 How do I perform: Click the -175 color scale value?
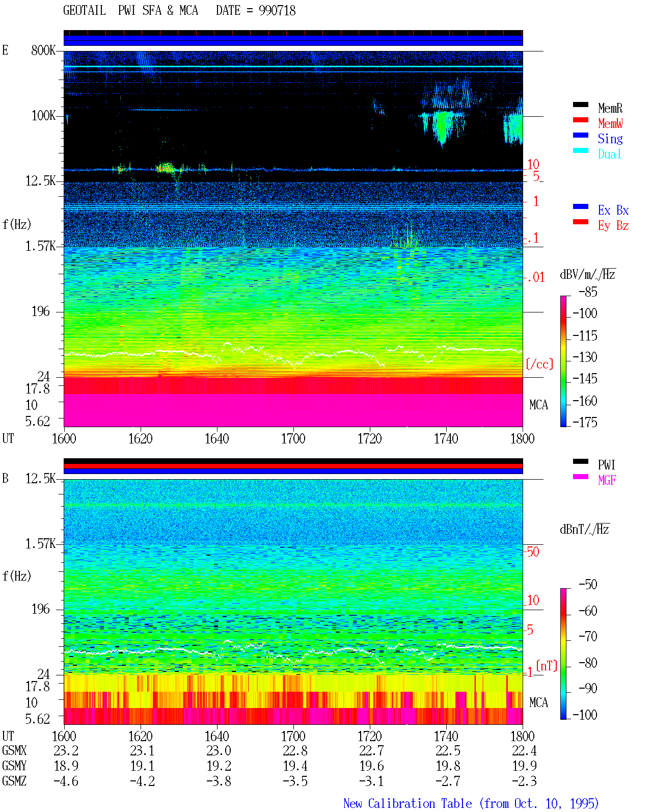click(585, 422)
